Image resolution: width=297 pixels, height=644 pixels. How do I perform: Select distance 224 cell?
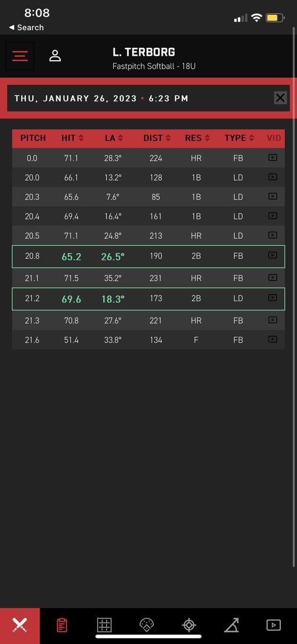click(155, 158)
